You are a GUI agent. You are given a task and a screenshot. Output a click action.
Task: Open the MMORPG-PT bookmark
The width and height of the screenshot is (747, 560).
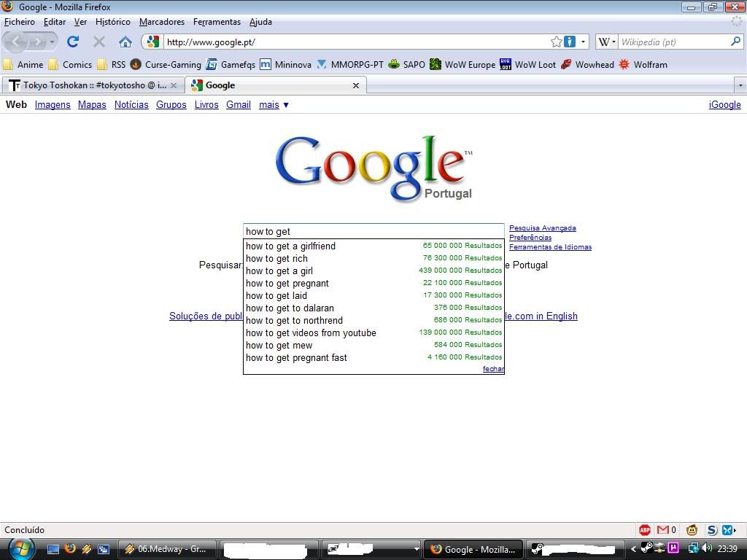tap(350, 64)
